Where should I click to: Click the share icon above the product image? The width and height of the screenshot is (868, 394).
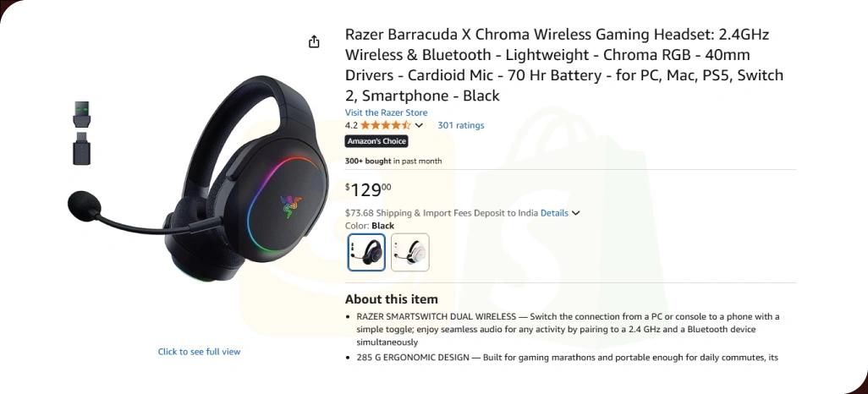tap(314, 41)
